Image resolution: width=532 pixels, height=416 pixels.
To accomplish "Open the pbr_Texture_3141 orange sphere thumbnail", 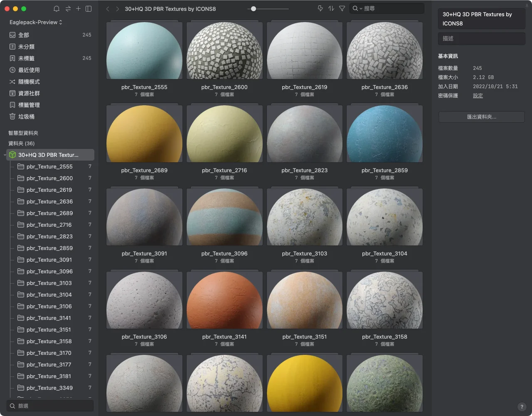I will (224, 300).
